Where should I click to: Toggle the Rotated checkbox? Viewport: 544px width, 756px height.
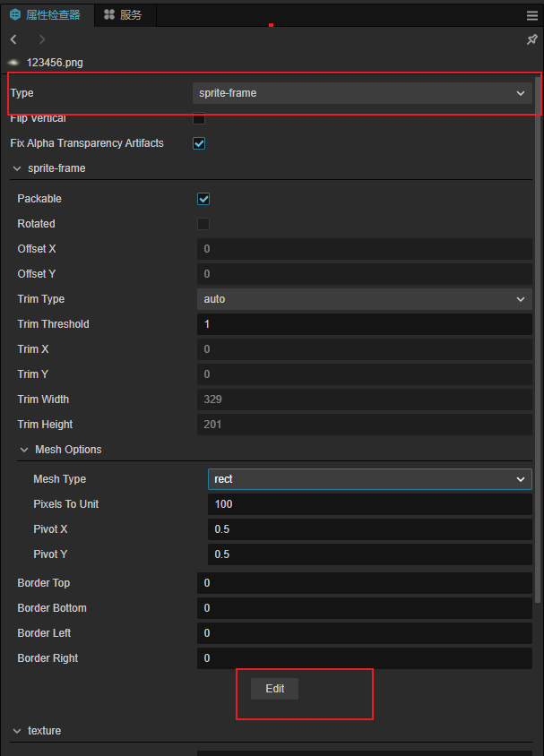click(203, 224)
